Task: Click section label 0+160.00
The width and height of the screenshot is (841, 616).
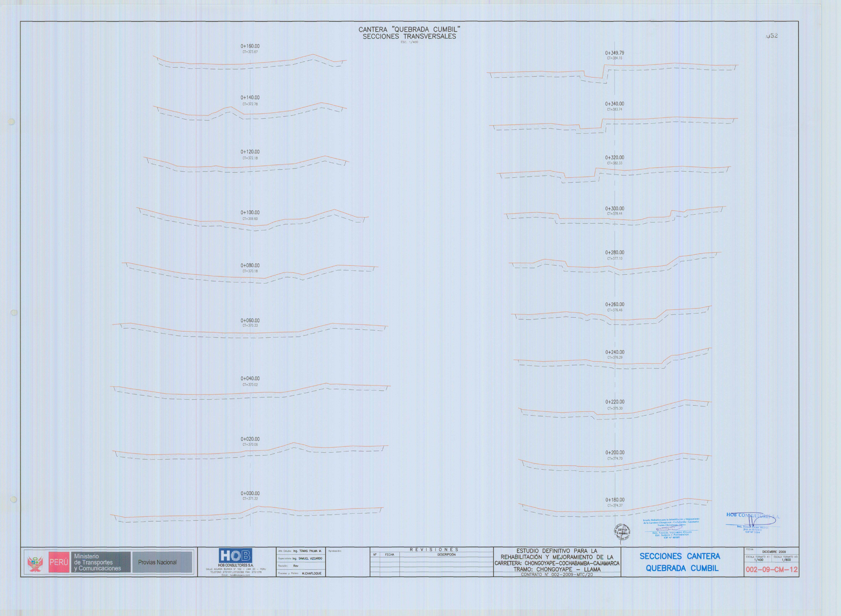Action: click(250, 46)
